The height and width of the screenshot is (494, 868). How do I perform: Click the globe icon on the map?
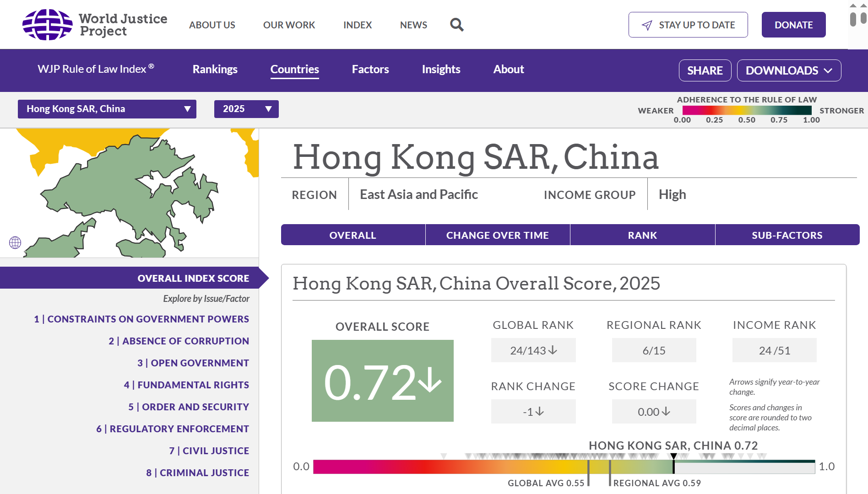(15, 242)
